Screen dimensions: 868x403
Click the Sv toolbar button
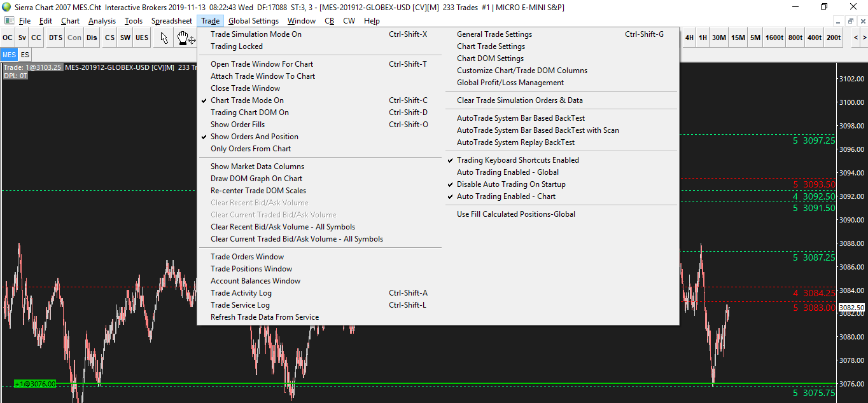pos(22,38)
